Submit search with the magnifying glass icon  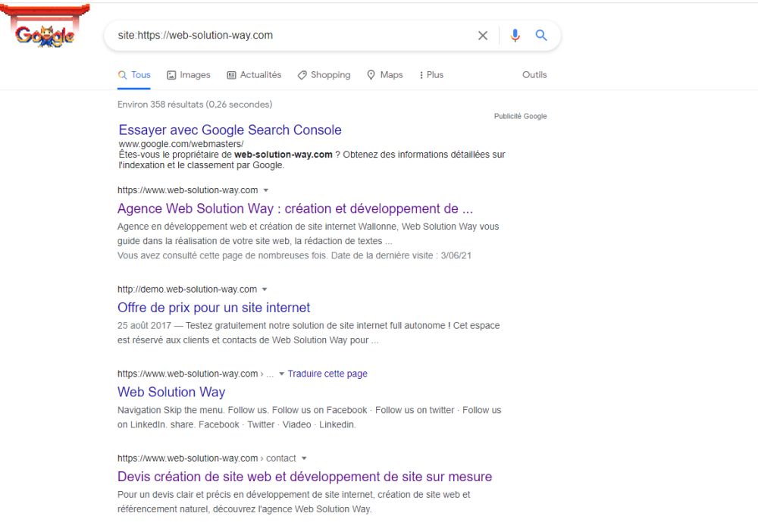pos(541,36)
